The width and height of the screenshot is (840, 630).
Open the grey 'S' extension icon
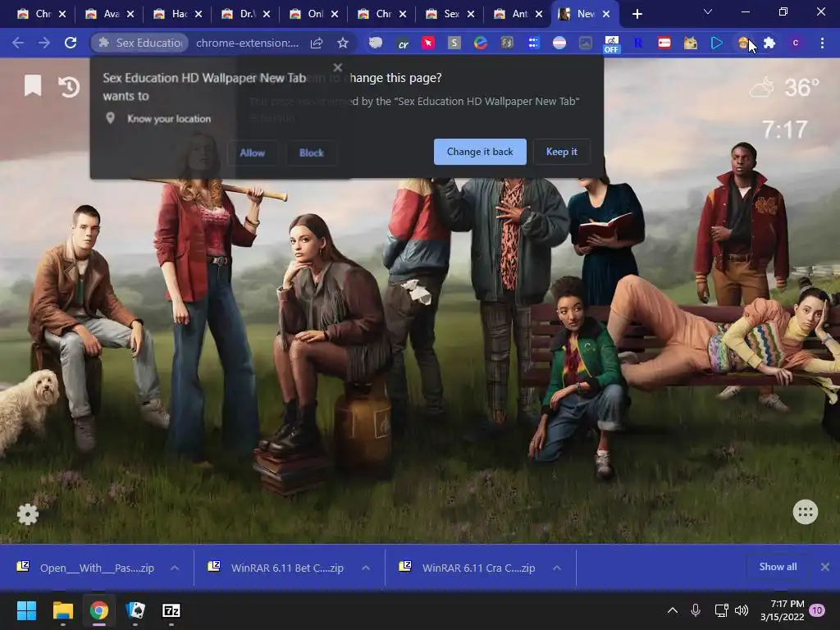[454, 43]
